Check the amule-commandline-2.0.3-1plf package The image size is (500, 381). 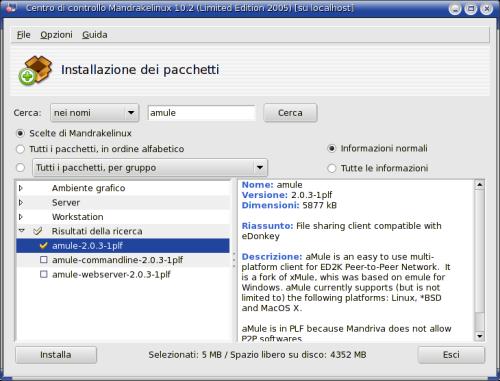44,260
